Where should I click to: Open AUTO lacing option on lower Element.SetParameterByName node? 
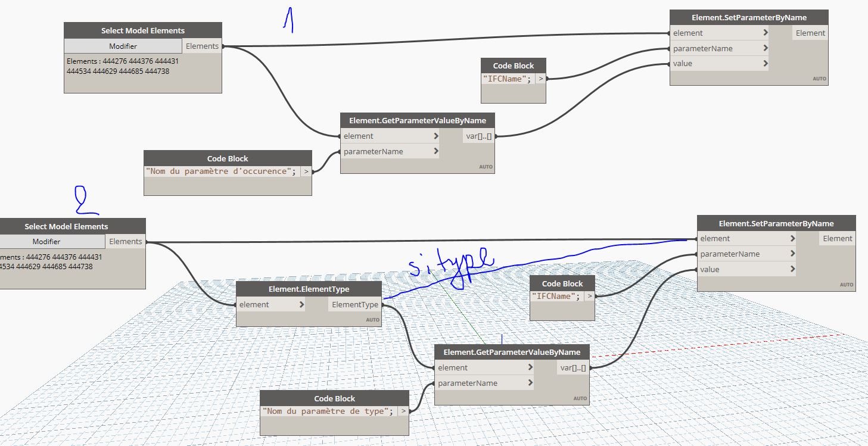coord(846,285)
